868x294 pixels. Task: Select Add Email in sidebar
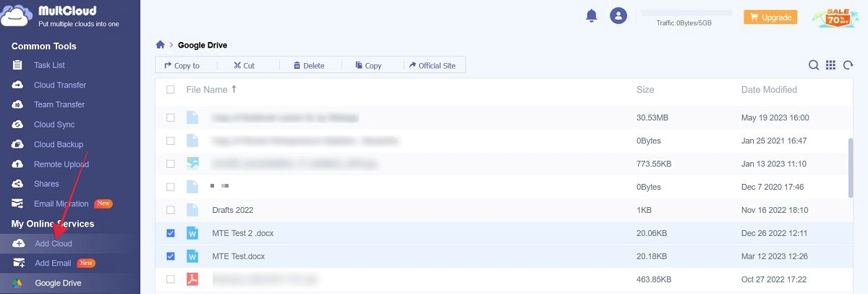(x=53, y=263)
